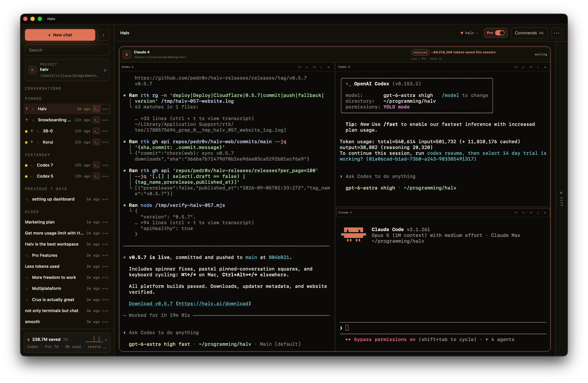
Task: Toggle the pin on Halv conversation
Action: (27, 108)
